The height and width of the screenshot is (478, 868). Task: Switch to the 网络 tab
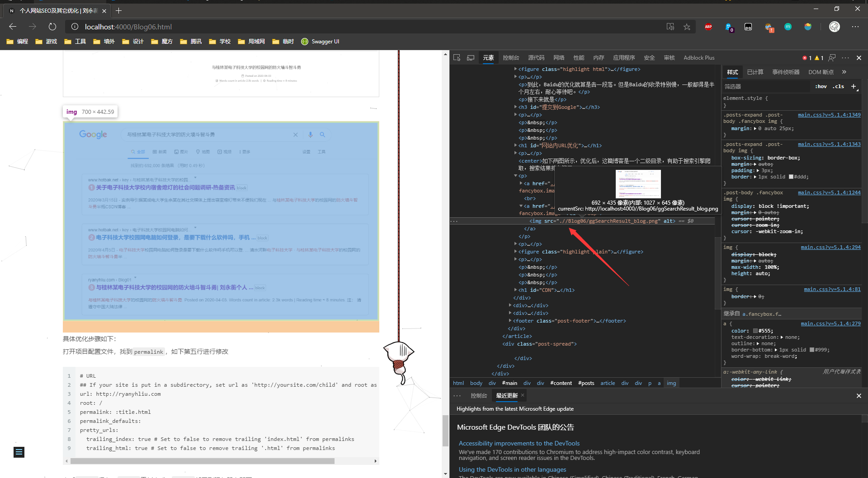pyautogui.click(x=559, y=58)
